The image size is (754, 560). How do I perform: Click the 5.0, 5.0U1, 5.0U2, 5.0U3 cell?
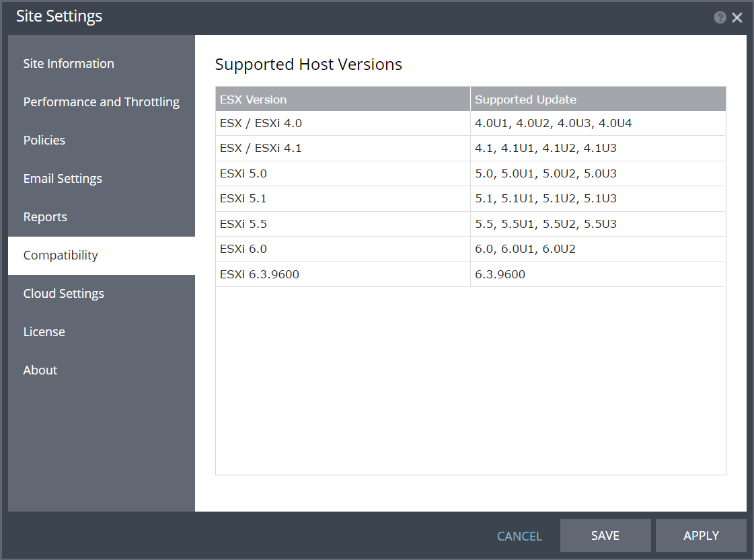(x=598, y=173)
